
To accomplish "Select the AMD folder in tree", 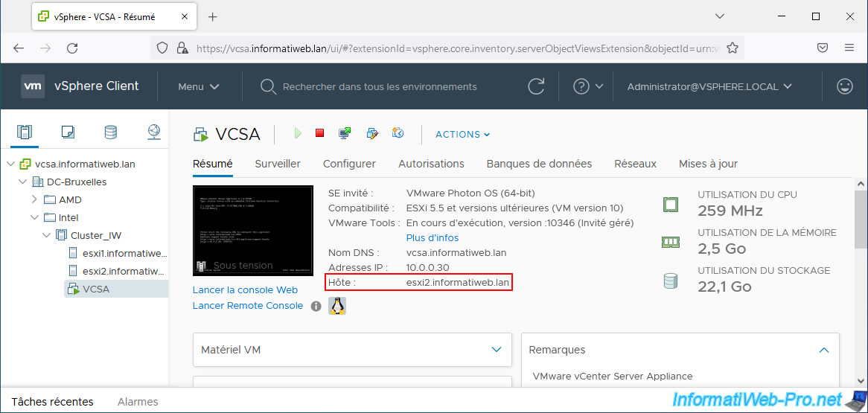I will (63, 199).
